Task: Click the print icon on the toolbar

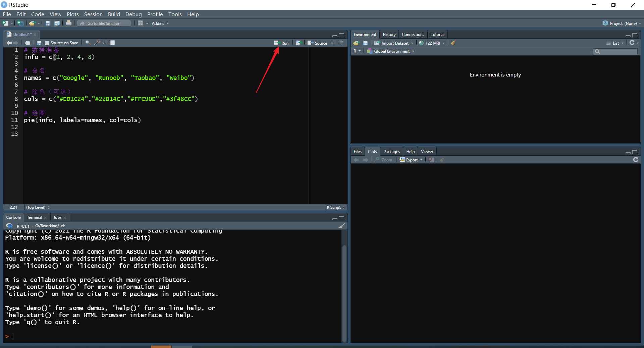Action: (69, 23)
